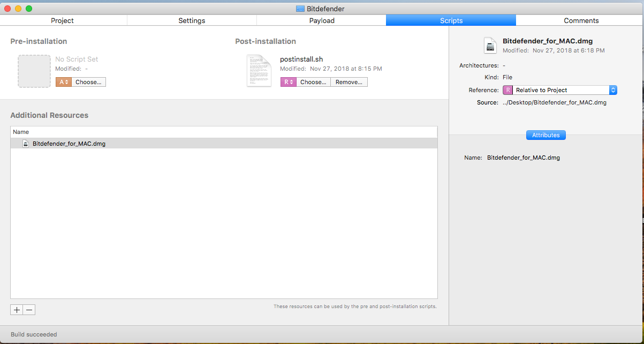The image size is (644, 344).
Task: Close the Bitdefender window
Action: tap(7, 9)
